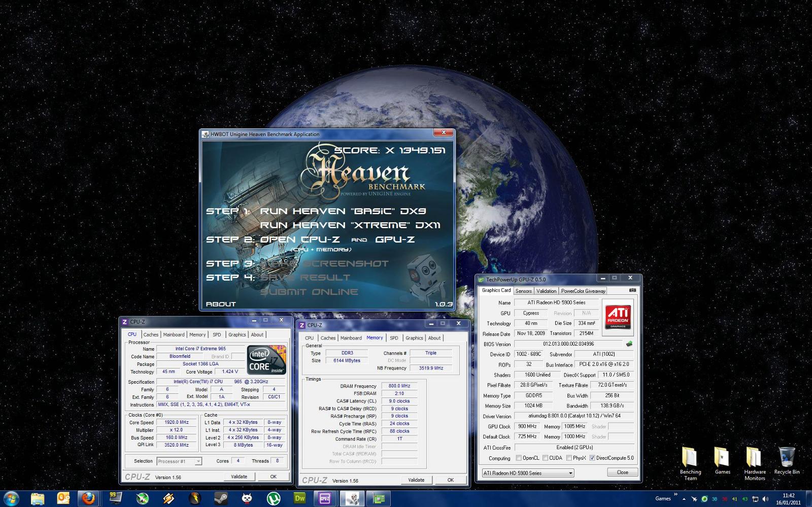The image size is (812, 507).
Task: Toggle the PhysX checkbox in GPU-Z
Action: coord(569,458)
